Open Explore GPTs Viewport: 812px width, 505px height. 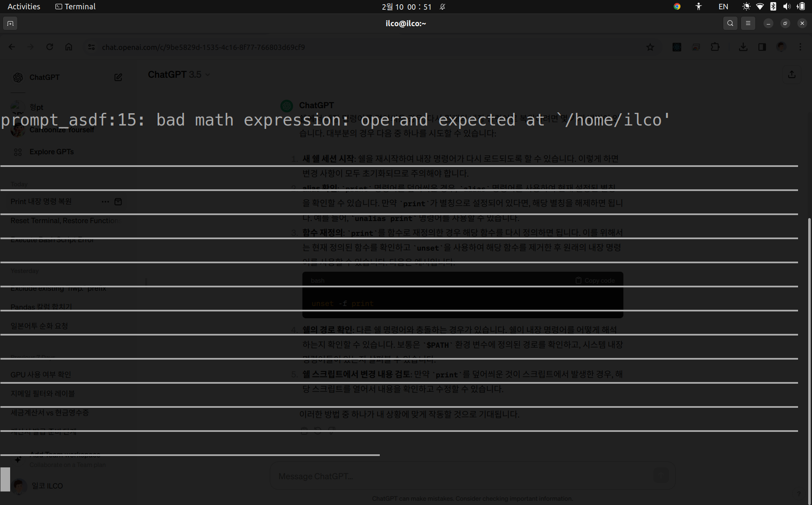(51, 152)
